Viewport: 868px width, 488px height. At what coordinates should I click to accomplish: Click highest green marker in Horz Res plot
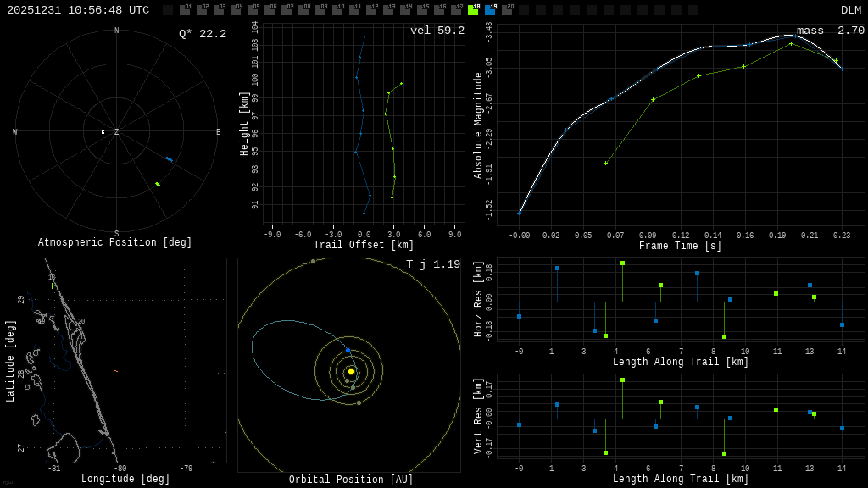[623, 263]
